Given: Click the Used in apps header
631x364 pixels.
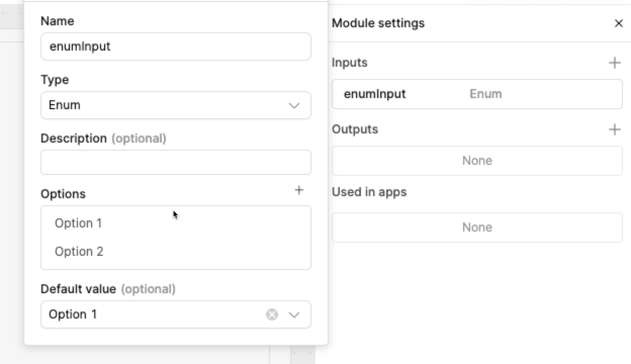Looking at the screenshot, I should 369,192.
